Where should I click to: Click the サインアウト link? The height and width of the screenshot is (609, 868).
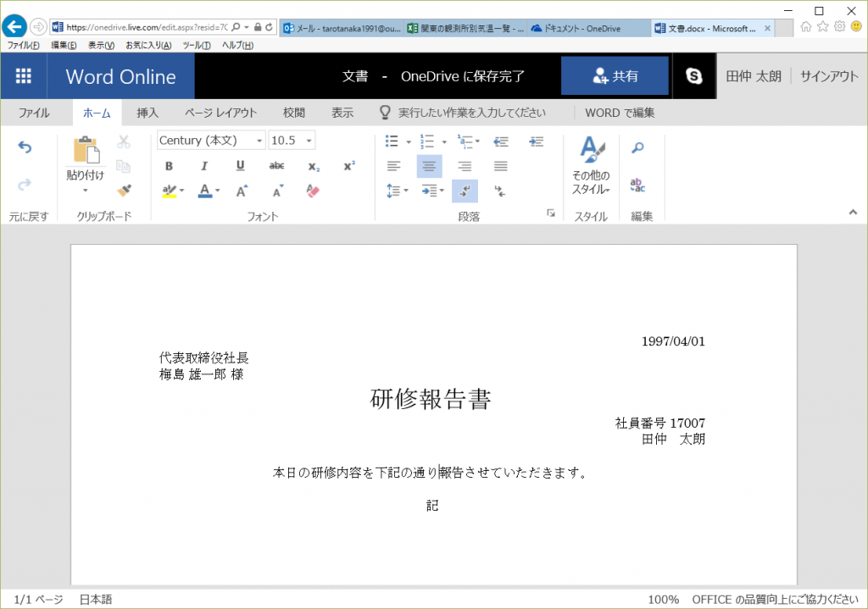click(x=829, y=76)
